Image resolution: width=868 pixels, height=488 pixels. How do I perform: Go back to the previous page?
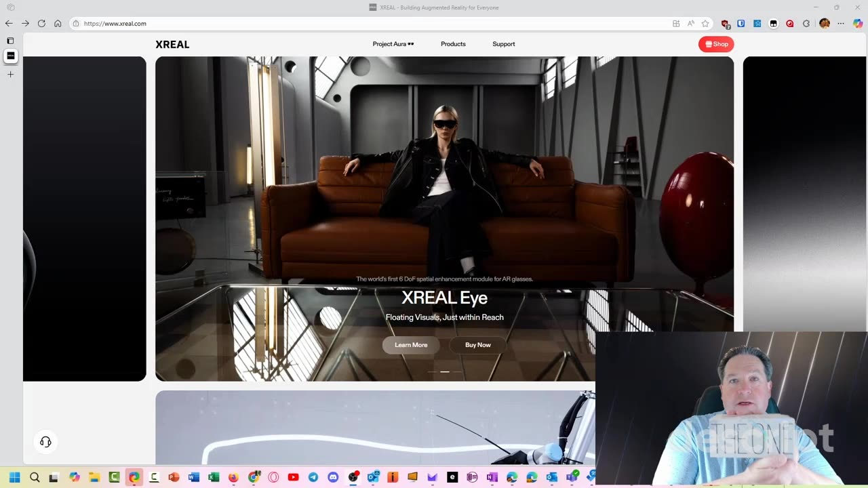click(9, 23)
